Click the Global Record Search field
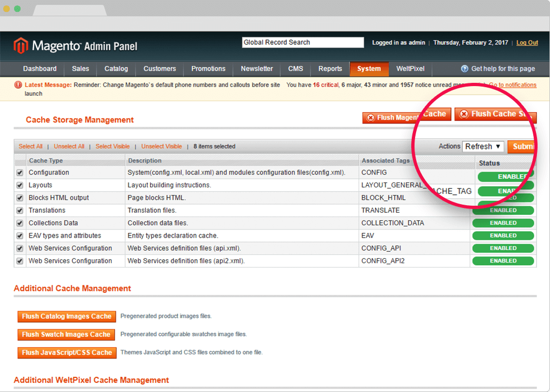The width and height of the screenshot is (550, 392). coord(302,42)
